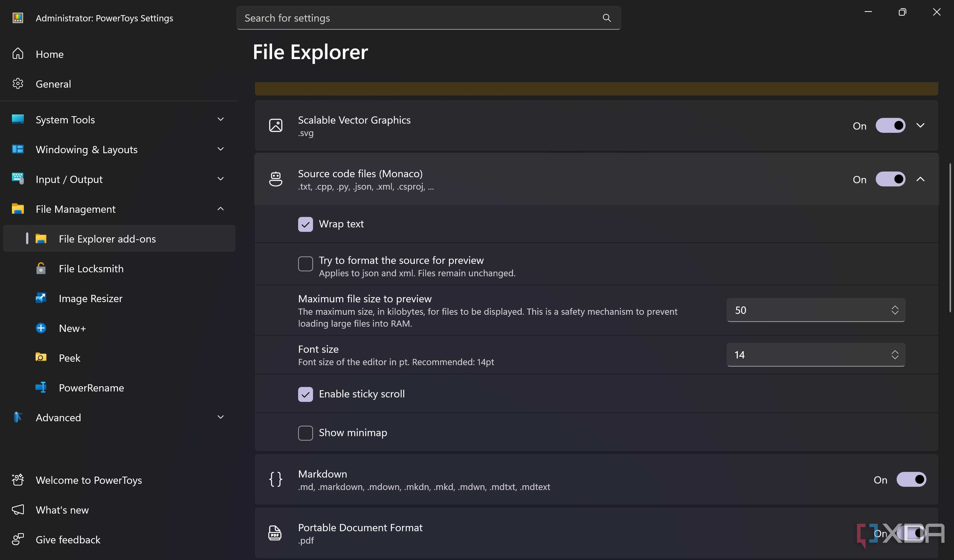The image size is (954, 560).
Task: Click the Advanced section icon
Action: point(18,417)
